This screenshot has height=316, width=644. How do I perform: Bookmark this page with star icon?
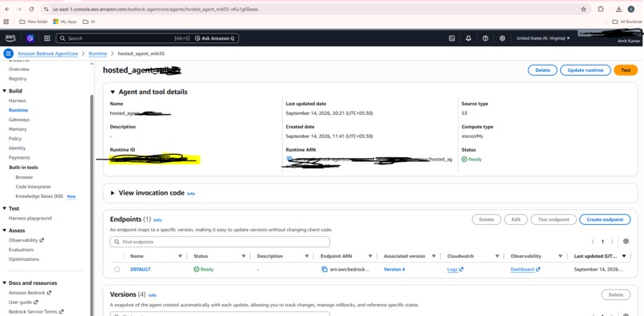[583, 9]
